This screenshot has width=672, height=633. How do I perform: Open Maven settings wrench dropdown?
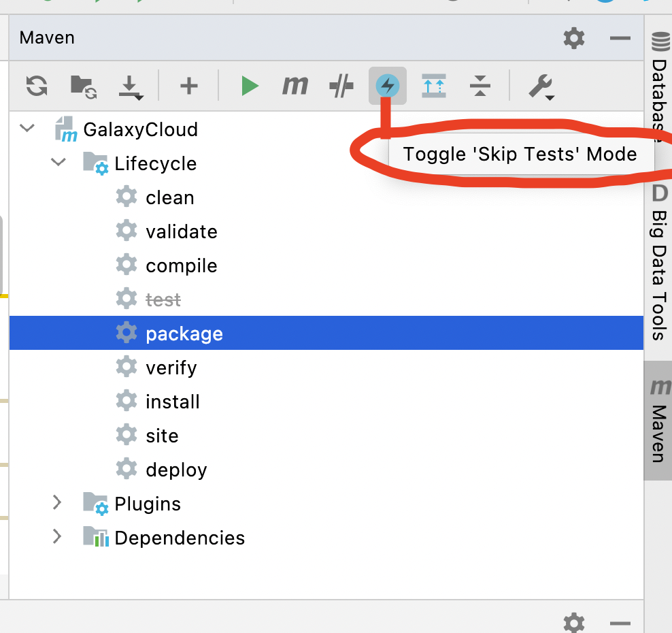(x=541, y=87)
